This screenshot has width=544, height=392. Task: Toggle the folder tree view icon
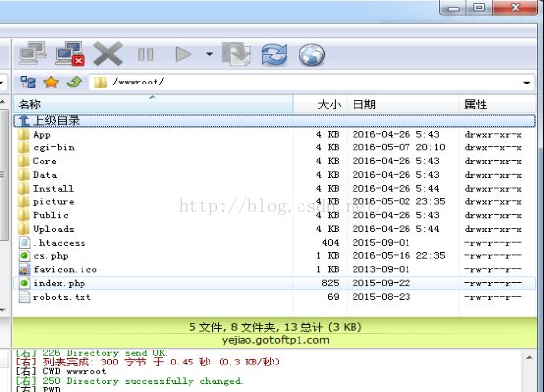27,83
